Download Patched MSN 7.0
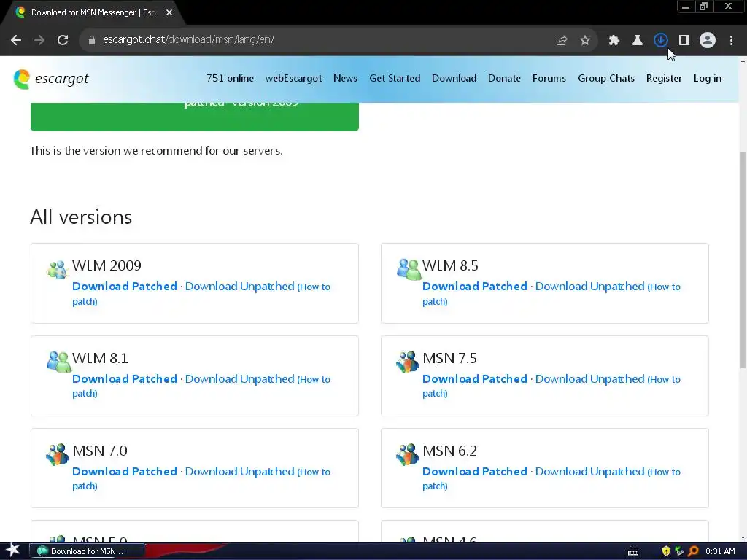This screenshot has height=560, width=747. pyautogui.click(x=125, y=472)
